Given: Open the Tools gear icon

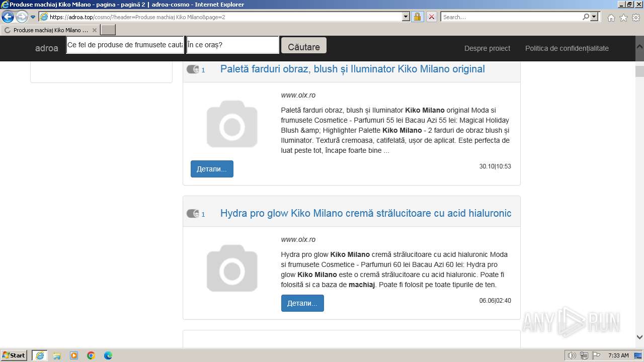Looking at the screenshot, I should pos(636,18).
